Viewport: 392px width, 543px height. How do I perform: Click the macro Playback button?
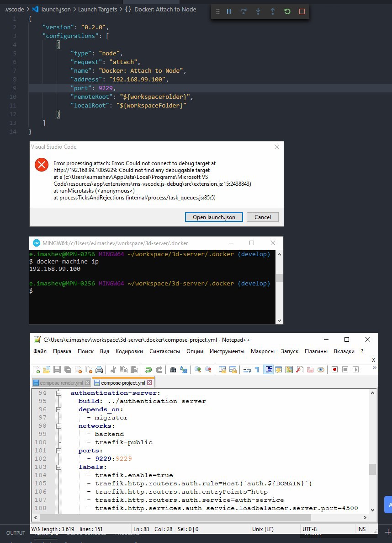355,370
